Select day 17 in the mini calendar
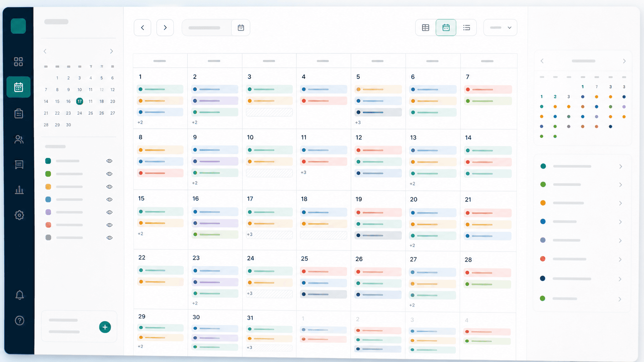 tap(79, 101)
